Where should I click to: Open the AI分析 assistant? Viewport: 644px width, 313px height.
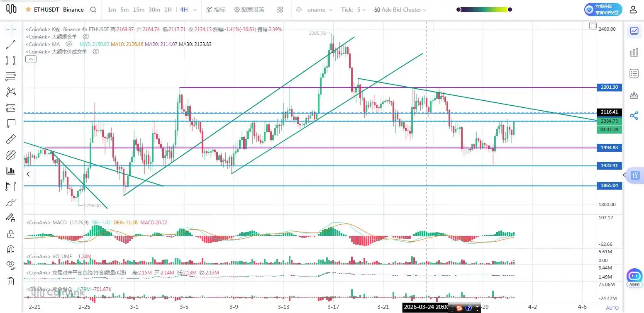coord(635,278)
